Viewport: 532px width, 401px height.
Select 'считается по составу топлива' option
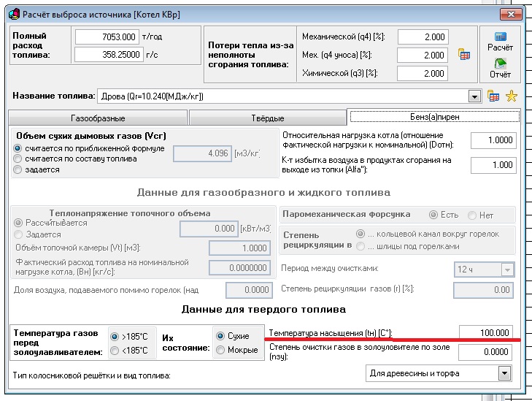click(x=18, y=159)
